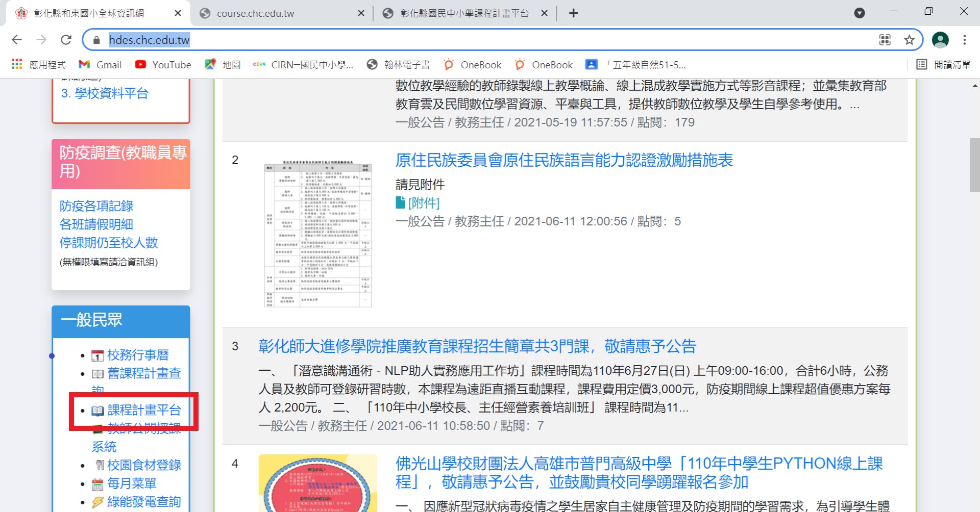
Task: Close the 彰化縣國民中小學課程計畫平台 tab
Action: pyautogui.click(x=544, y=13)
